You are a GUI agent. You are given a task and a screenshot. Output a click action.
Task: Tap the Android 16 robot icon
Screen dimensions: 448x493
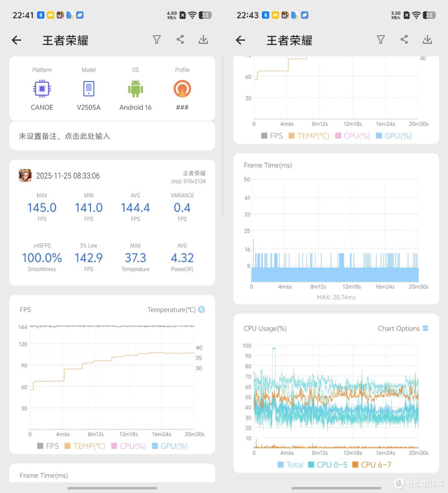pyautogui.click(x=136, y=89)
